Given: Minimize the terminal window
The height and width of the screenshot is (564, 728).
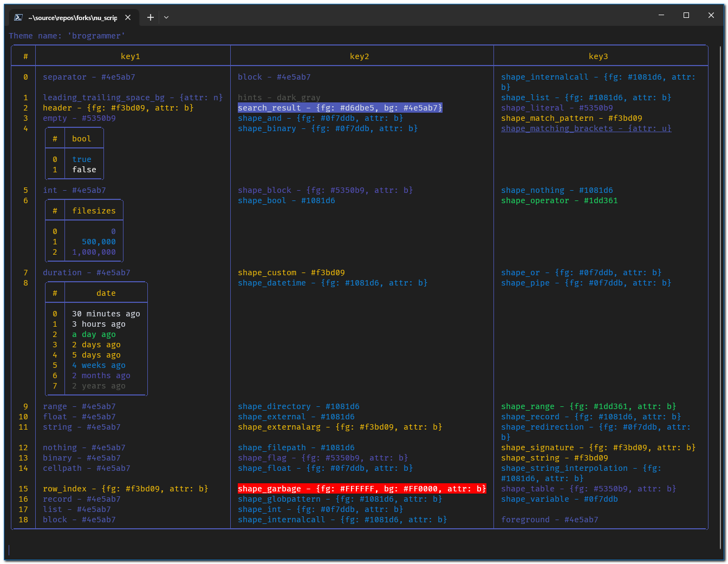Looking at the screenshot, I should coord(661,15).
